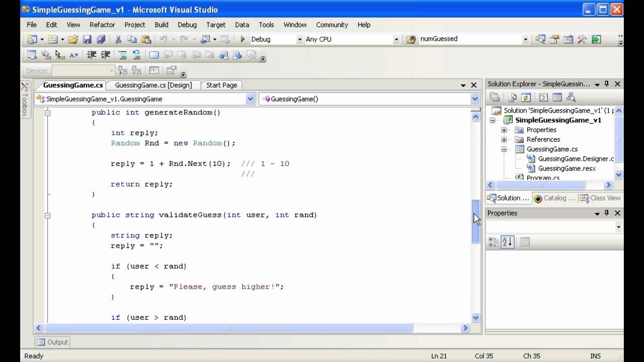
Task: Click the Save All icon
Action: pos(101,39)
